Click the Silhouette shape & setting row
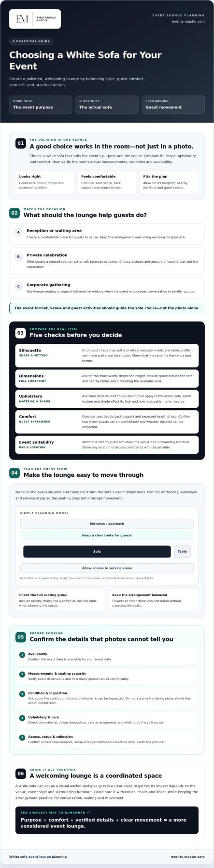 coord(107,355)
